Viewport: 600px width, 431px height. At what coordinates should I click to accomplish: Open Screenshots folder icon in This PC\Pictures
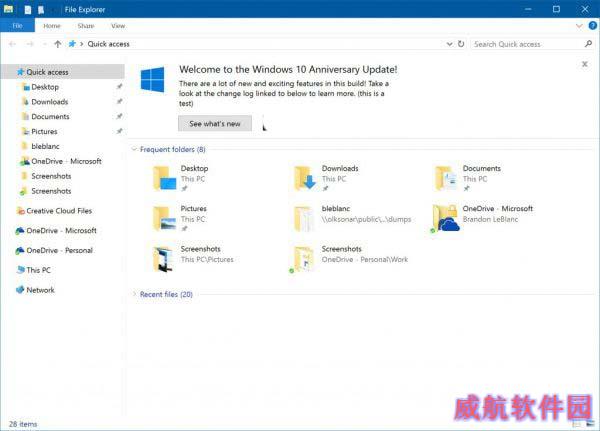[x=164, y=259]
